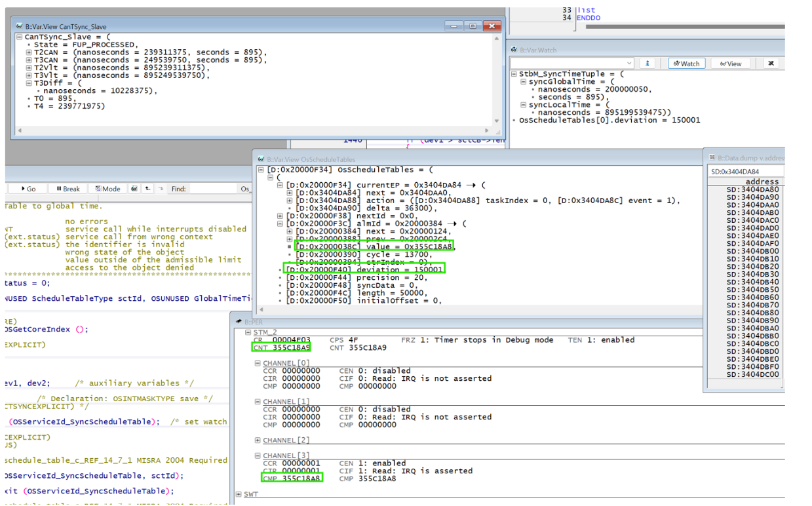Remove the watch using the X icon
The image size is (812, 506).
(x=771, y=64)
